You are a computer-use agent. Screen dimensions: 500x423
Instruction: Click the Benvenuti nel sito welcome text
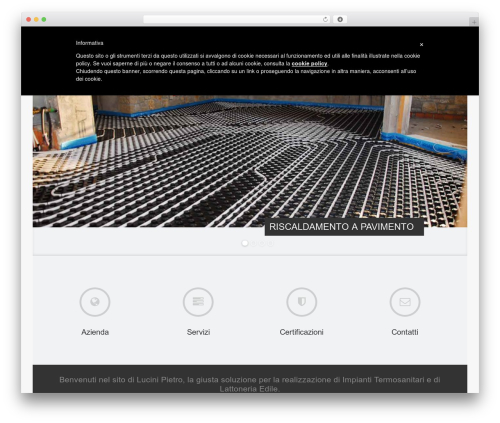tap(250, 384)
